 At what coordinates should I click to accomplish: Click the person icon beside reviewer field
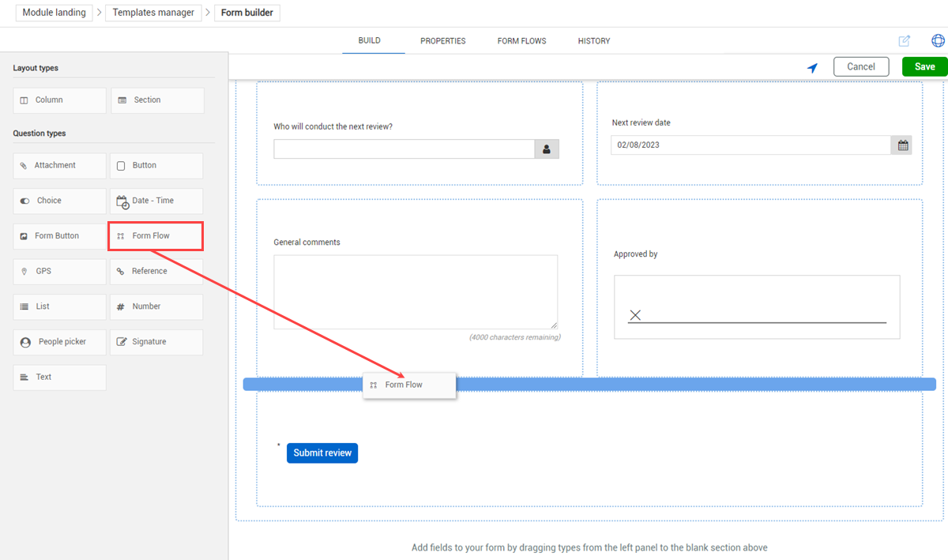546,149
